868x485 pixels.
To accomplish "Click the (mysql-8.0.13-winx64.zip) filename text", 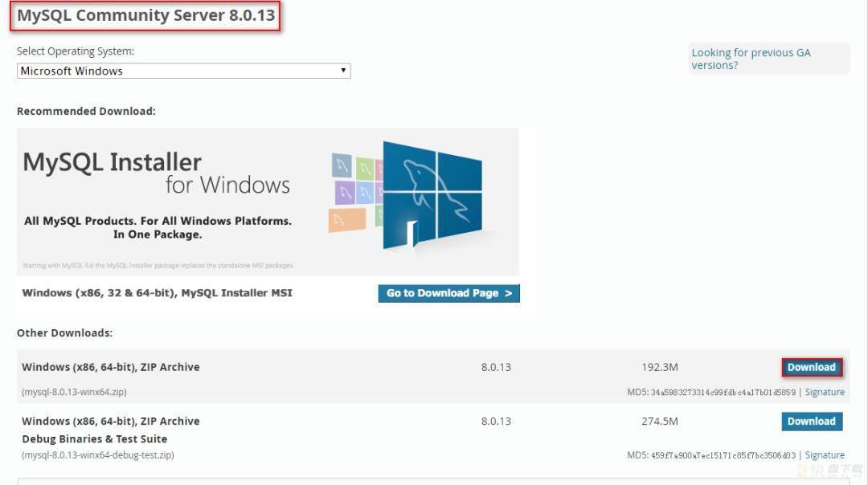I will tap(74, 392).
